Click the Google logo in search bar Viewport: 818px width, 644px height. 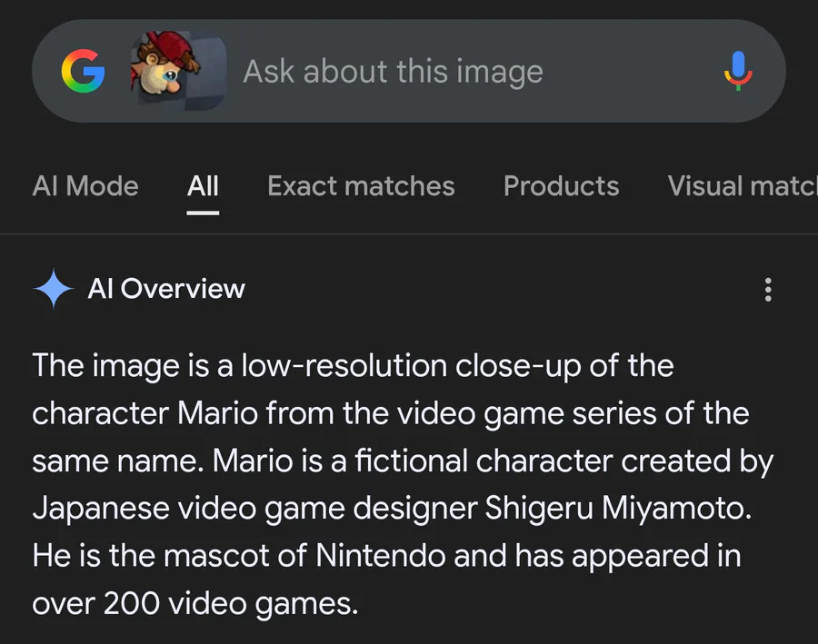tap(83, 73)
